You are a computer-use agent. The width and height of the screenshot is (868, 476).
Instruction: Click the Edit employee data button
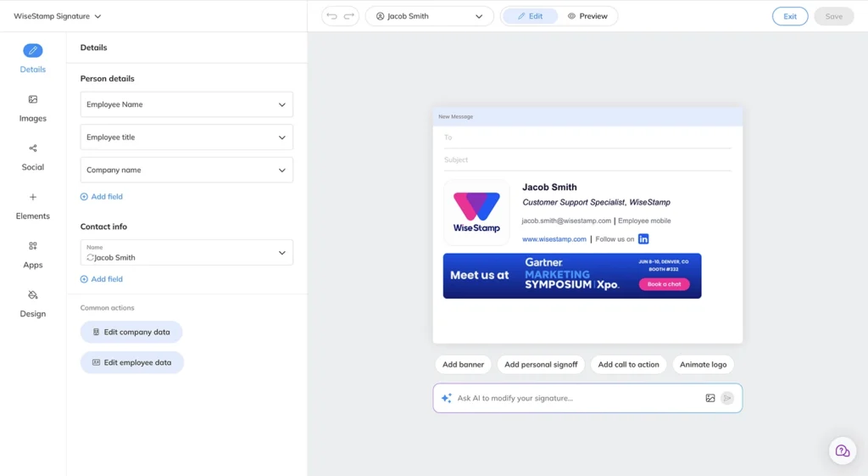tap(131, 362)
